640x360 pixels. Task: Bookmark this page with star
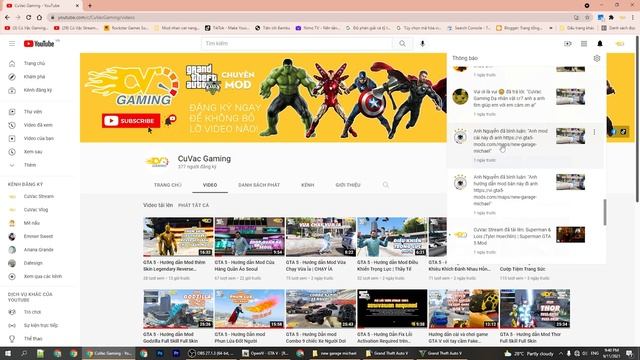(587, 18)
